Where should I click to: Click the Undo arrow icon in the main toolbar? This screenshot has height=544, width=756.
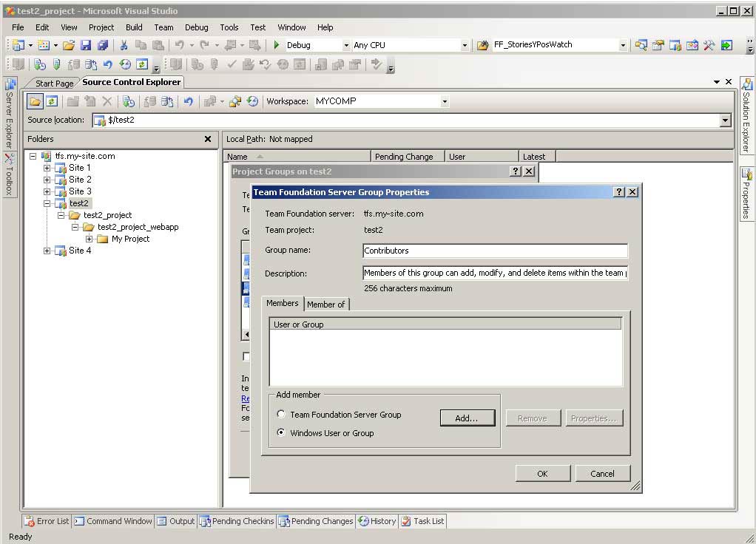click(179, 45)
